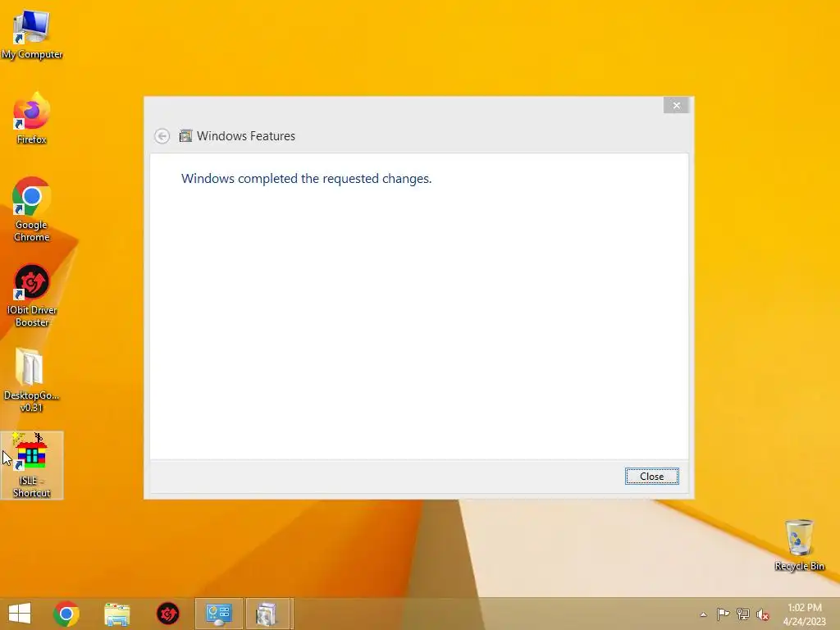Click the back arrow in Windows Features dialog
The image size is (840, 630).
coord(162,136)
